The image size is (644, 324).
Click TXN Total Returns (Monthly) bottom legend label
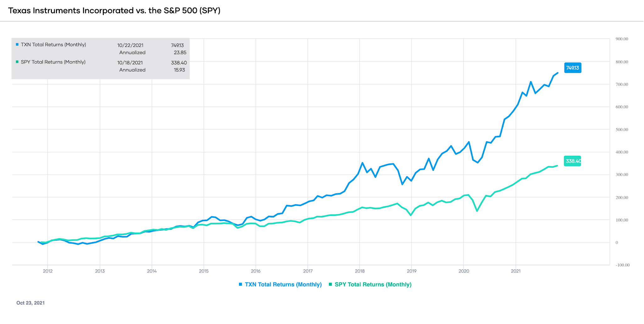point(283,284)
